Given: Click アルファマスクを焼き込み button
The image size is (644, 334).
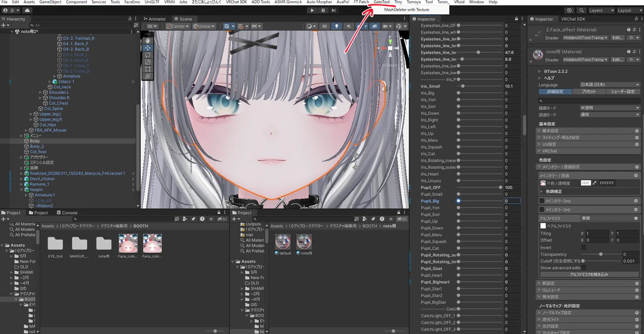Looking at the screenshot, I should [589, 274].
